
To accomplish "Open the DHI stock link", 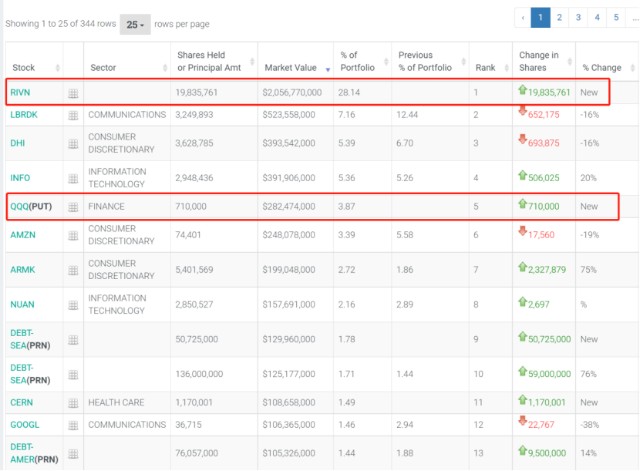I will 18,143.
